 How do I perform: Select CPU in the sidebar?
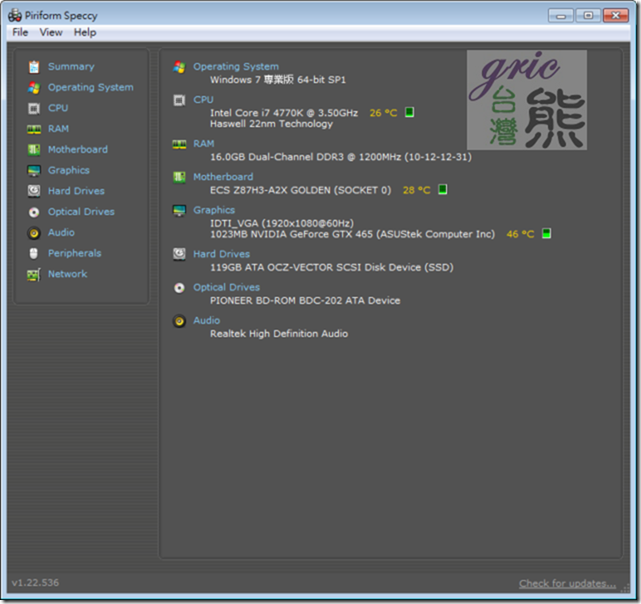click(58, 108)
